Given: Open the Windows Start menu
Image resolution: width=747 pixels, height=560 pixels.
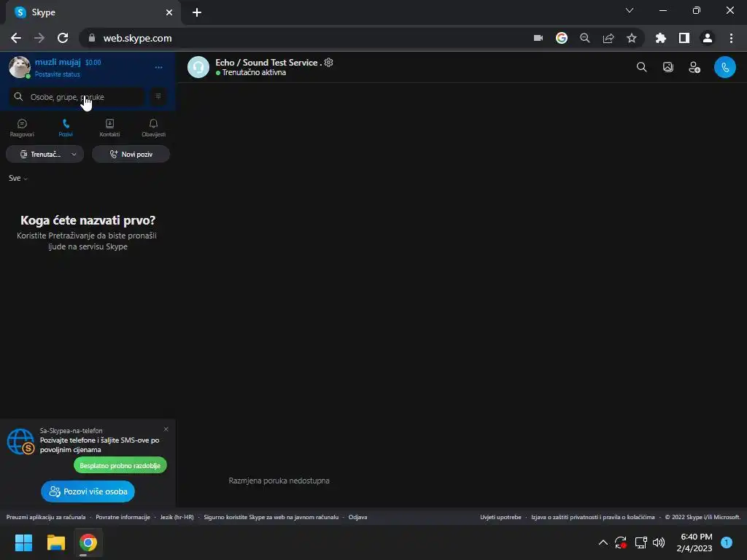Looking at the screenshot, I should 23,542.
